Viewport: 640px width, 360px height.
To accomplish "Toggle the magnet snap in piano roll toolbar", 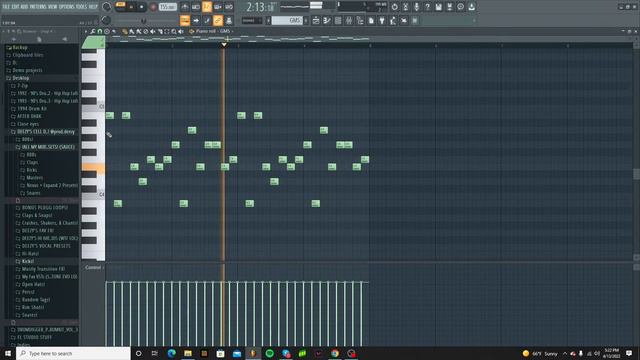I will (x=100, y=31).
